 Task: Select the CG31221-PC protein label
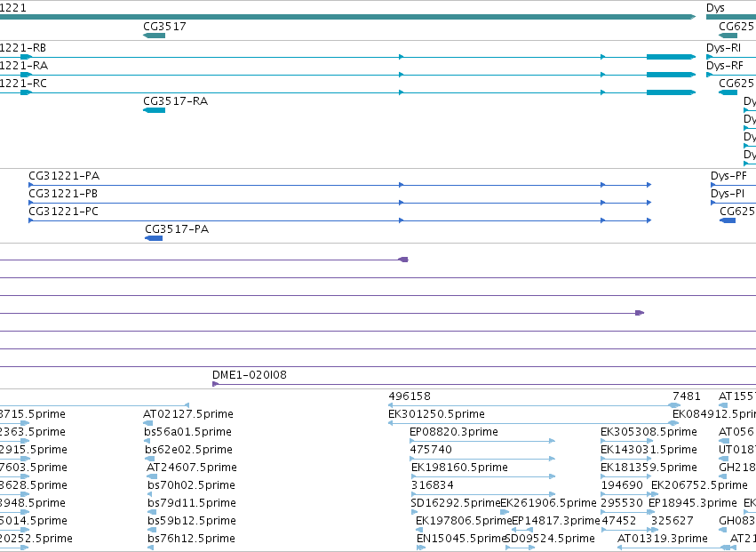tap(63, 212)
